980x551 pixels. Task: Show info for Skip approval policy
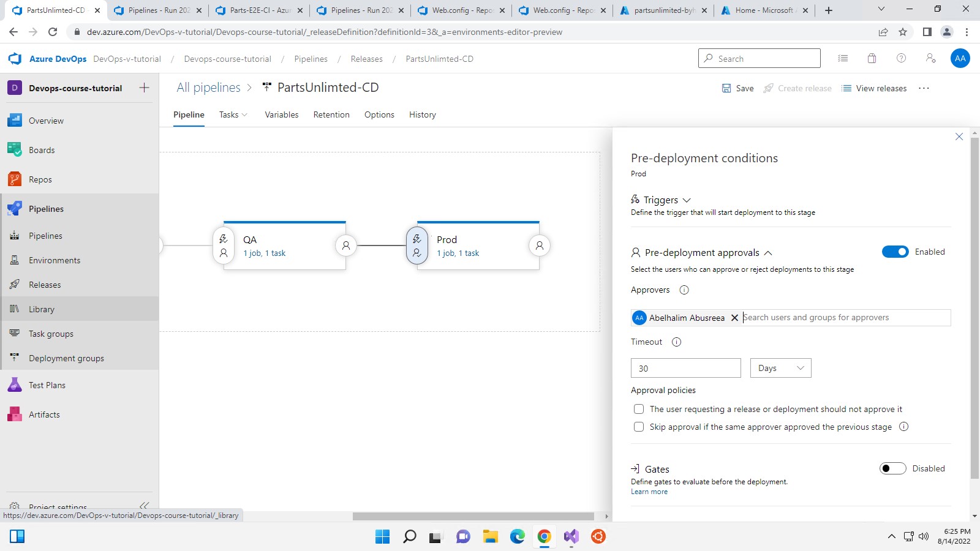(903, 427)
